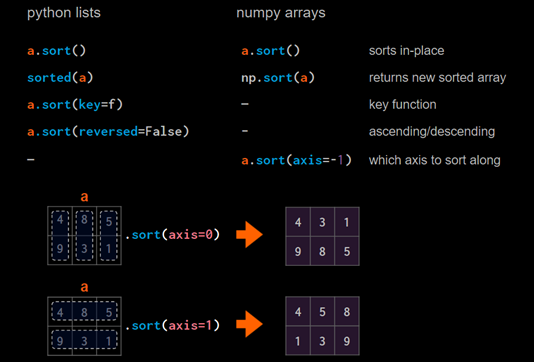The width and height of the screenshot is (534, 362).
Task: Click cell 9 in the axis=0 result grid
Action: (x=298, y=251)
